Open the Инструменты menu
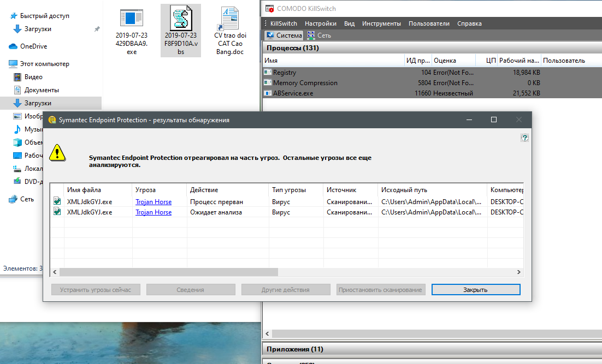The height and width of the screenshot is (364, 602). [381, 23]
